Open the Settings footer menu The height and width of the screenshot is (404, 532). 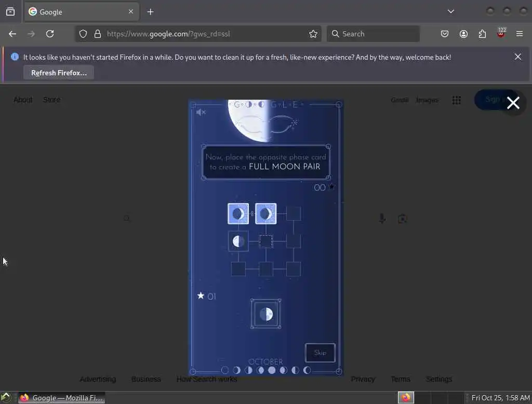click(438, 379)
